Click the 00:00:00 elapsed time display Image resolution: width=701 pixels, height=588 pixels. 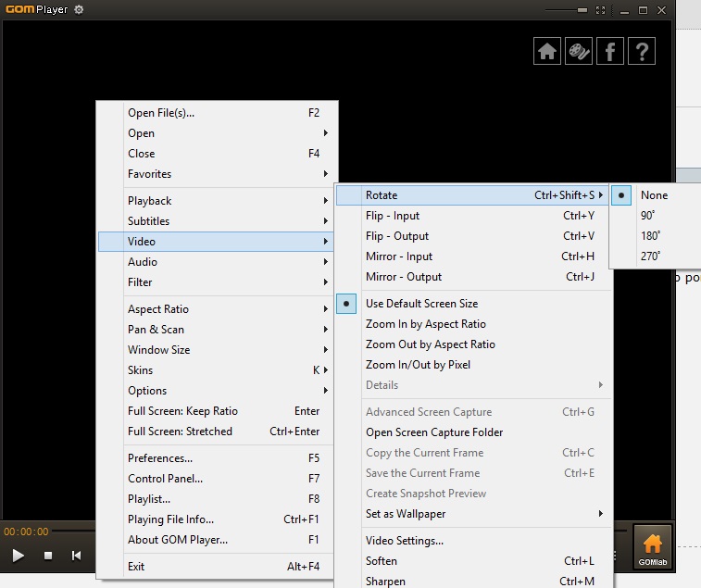click(x=26, y=532)
